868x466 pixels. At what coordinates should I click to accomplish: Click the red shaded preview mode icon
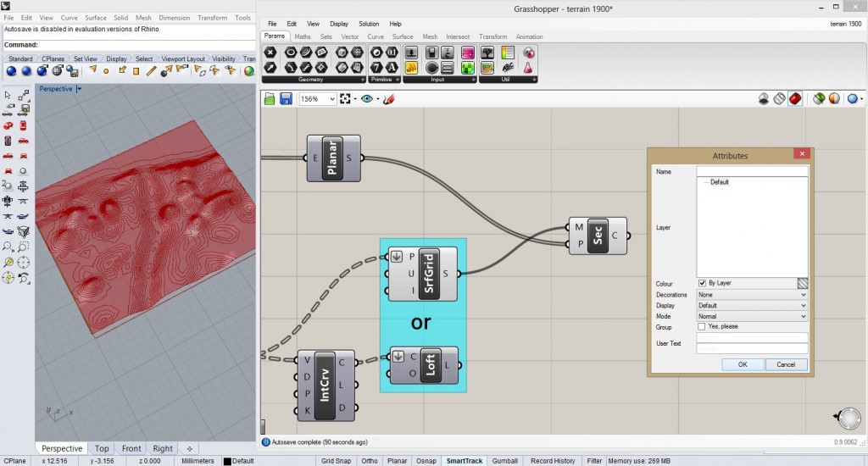pos(795,99)
